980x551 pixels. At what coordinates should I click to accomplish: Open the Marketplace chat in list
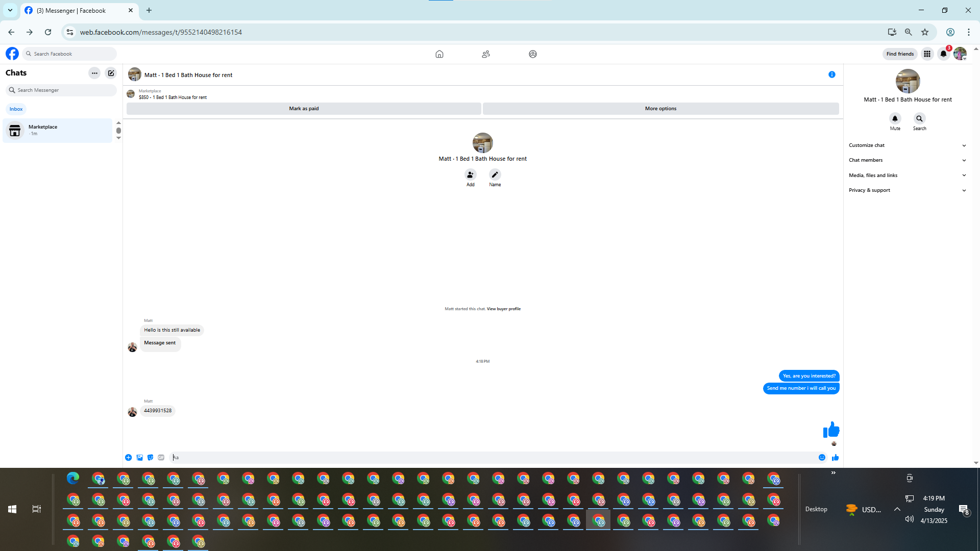click(57, 131)
